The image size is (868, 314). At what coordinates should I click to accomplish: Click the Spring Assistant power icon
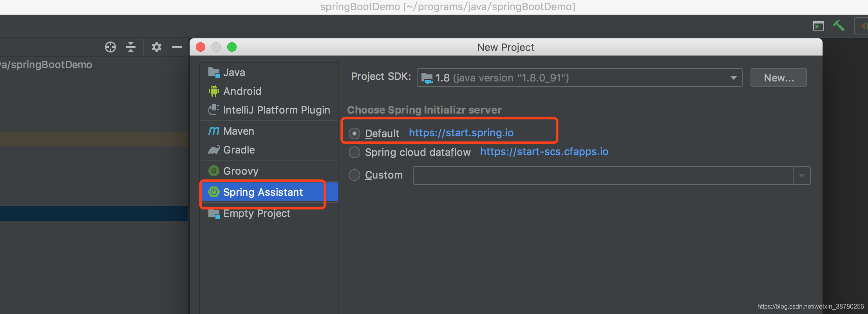coord(214,192)
